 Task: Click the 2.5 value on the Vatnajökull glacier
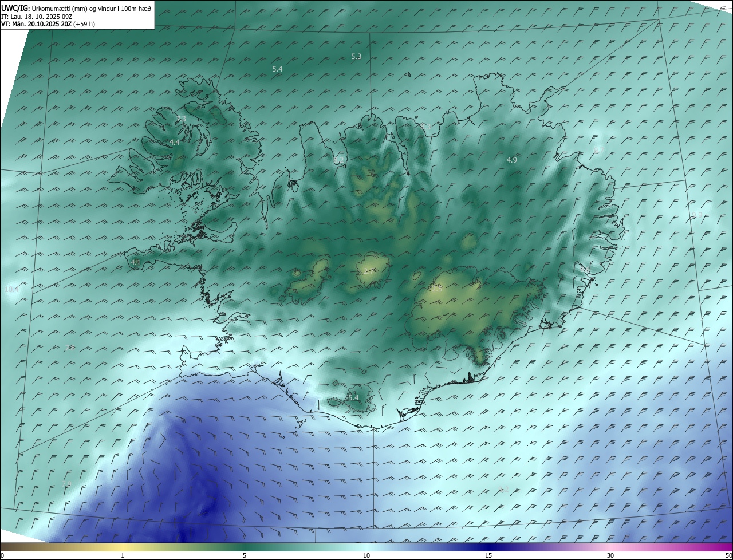[437, 289]
